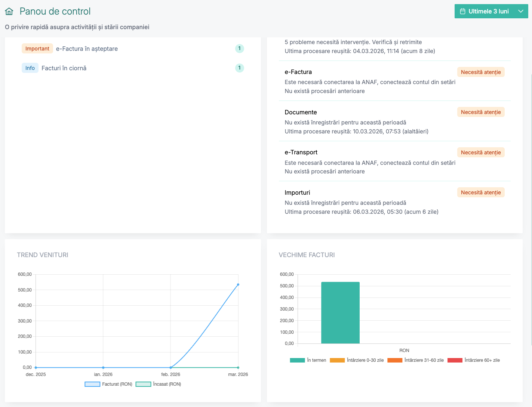Click Necesită atenție badge for e-Transport
Viewport: 532px width, 407px height.
(x=480, y=152)
